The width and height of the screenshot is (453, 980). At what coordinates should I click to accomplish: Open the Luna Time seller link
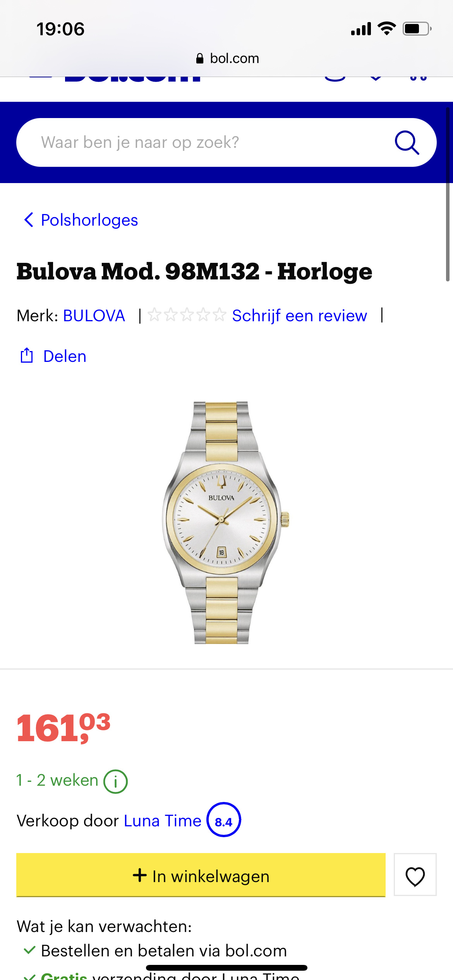pyautogui.click(x=163, y=821)
